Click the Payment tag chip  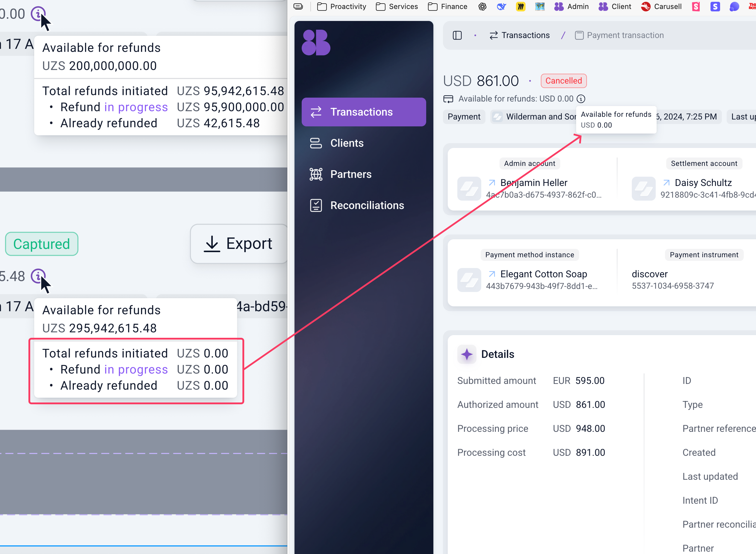pyautogui.click(x=464, y=117)
